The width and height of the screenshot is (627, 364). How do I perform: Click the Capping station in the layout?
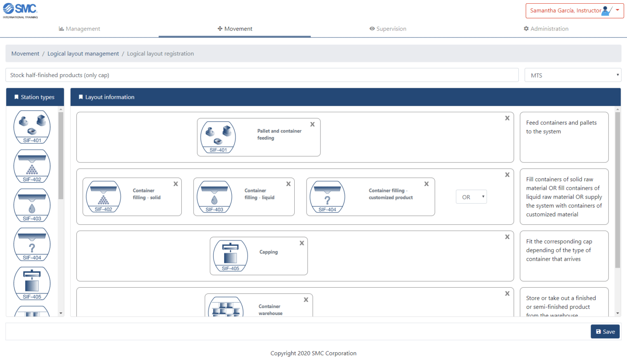click(x=258, y=256)
